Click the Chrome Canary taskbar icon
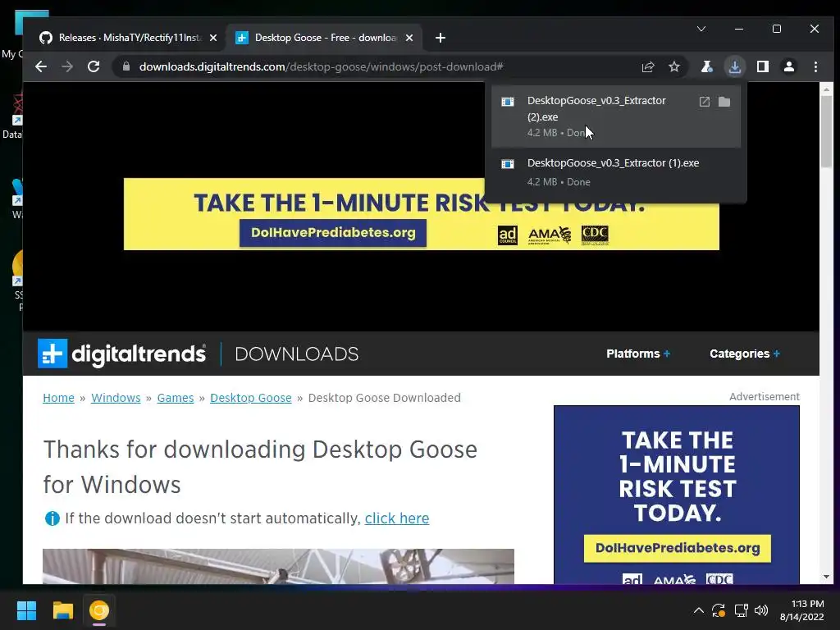Viewport: 840px width, 630px height. [99, 610]
